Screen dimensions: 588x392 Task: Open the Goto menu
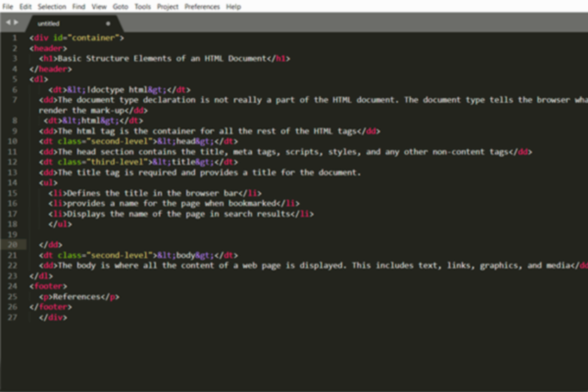tap(122, 6)
